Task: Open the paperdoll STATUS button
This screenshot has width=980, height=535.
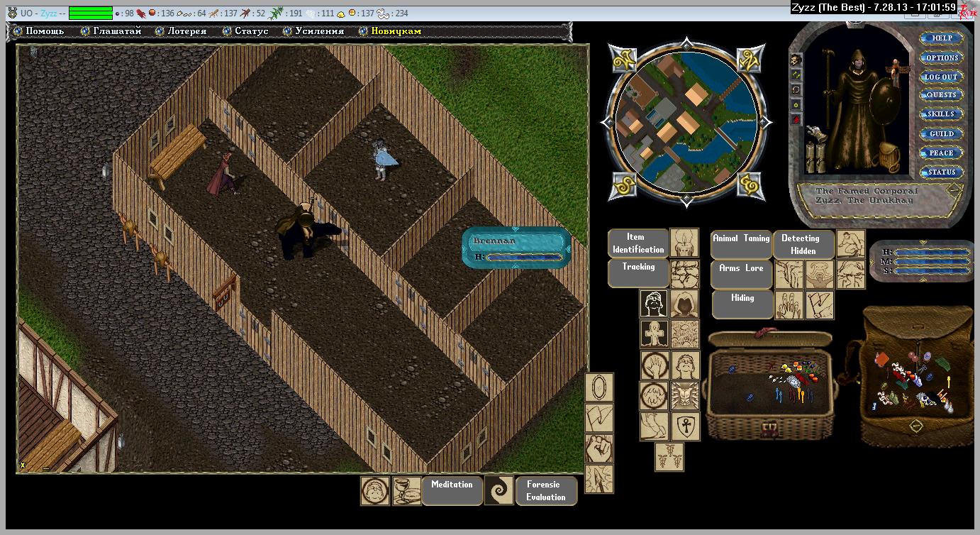Action: (941, 172)
